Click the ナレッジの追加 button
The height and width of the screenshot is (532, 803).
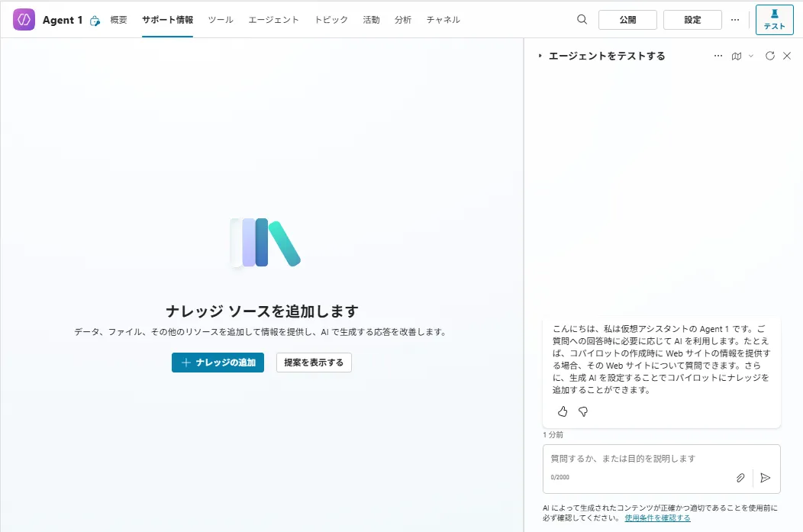point(218,363)
